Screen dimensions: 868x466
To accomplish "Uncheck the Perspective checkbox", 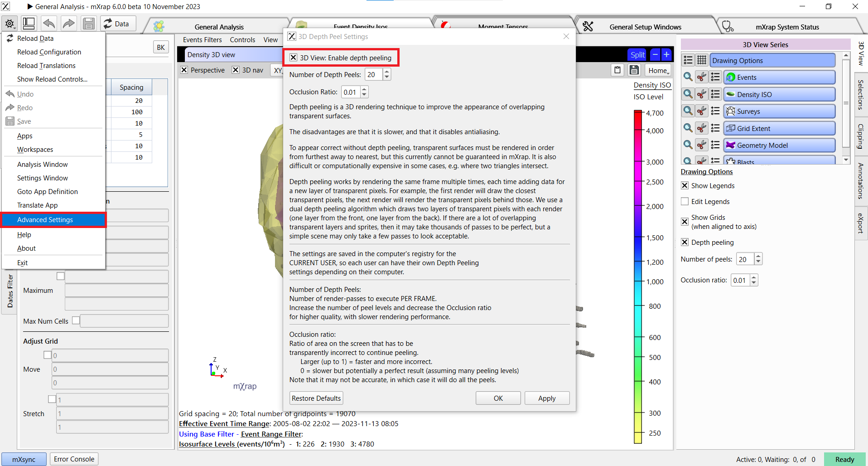I will tap(184, 70).
